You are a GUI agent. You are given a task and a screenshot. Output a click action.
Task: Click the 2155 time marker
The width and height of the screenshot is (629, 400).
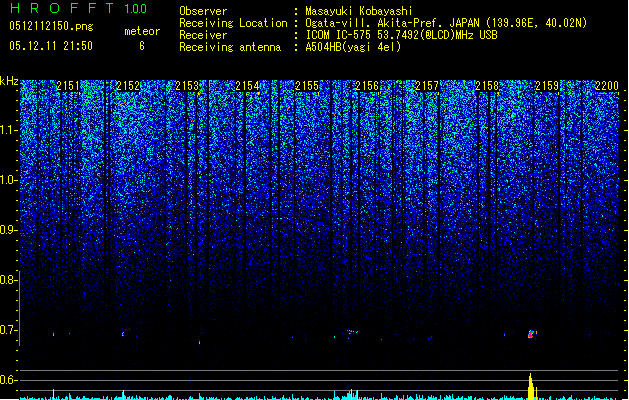pos(307,86)
